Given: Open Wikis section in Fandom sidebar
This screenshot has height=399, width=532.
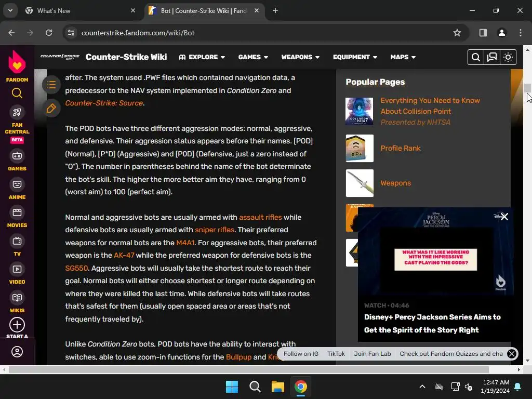Looking at the screenshot, I should [17, 302].
